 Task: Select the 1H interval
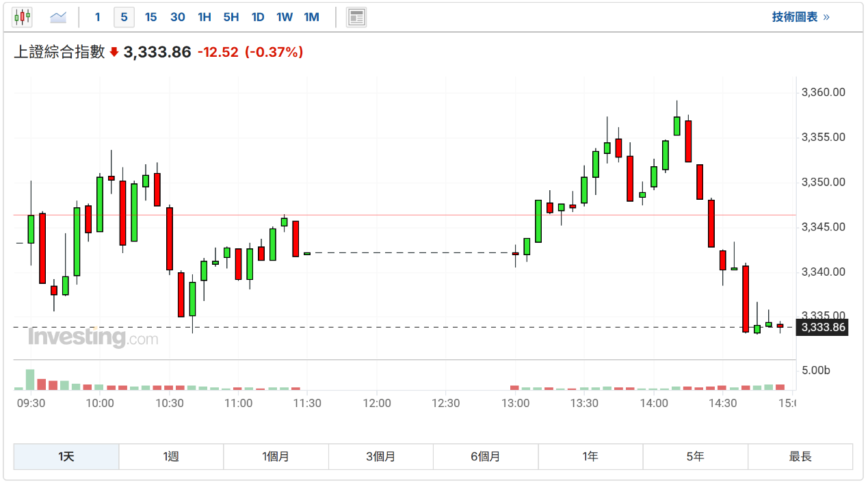[x=205, y=17]
